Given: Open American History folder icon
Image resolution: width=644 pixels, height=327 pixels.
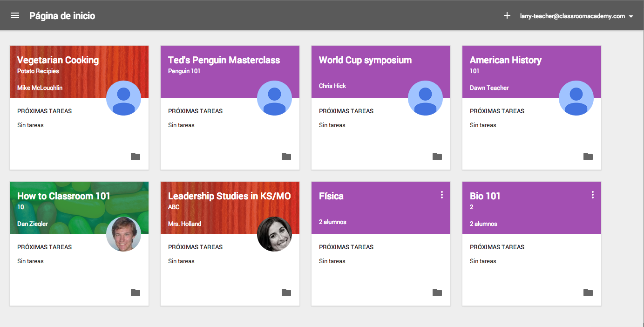Looking at the screenshot, I should coord(588,157).
